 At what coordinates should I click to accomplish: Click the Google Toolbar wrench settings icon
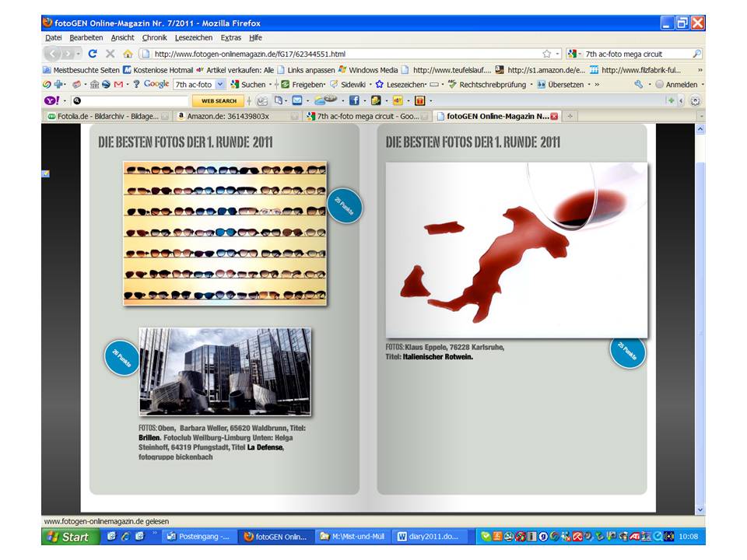coord(639,84)
